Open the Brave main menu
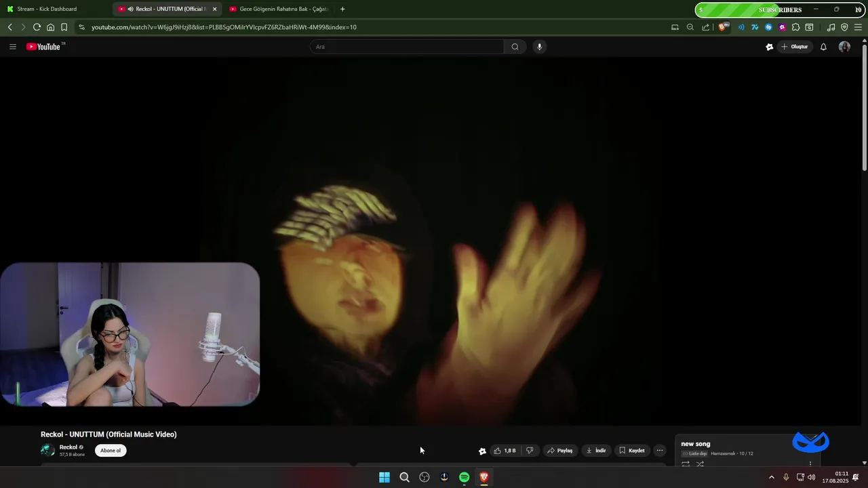The height and width of the screenshot is (488, 868). point(858,27)
